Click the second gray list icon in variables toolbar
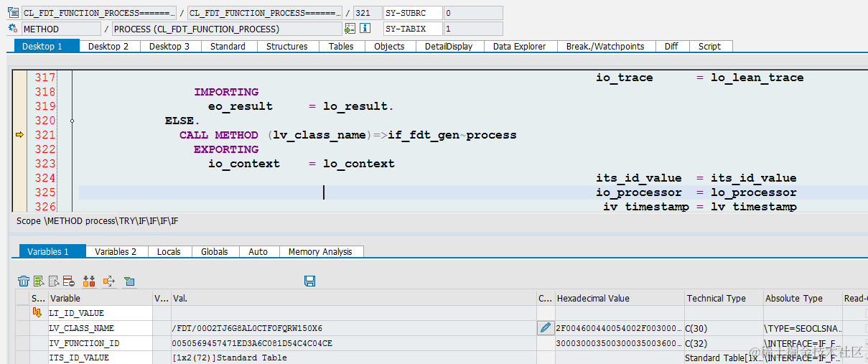This screenshot has width=868, height=364. click(54, 281)
